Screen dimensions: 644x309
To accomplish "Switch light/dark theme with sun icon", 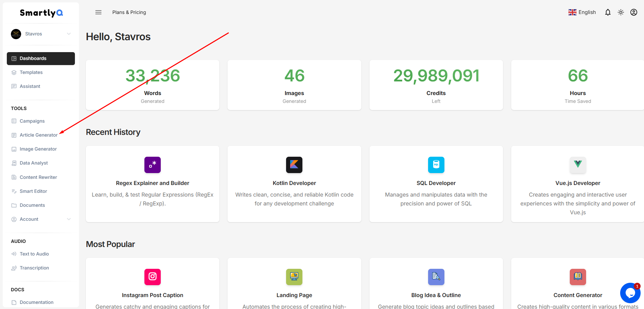I will coord(621,12).
